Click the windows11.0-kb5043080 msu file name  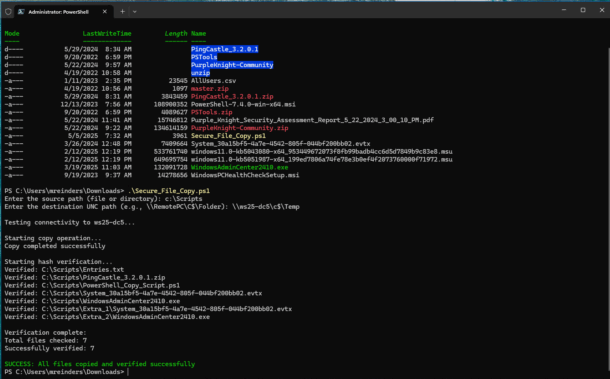coord(321,151)
